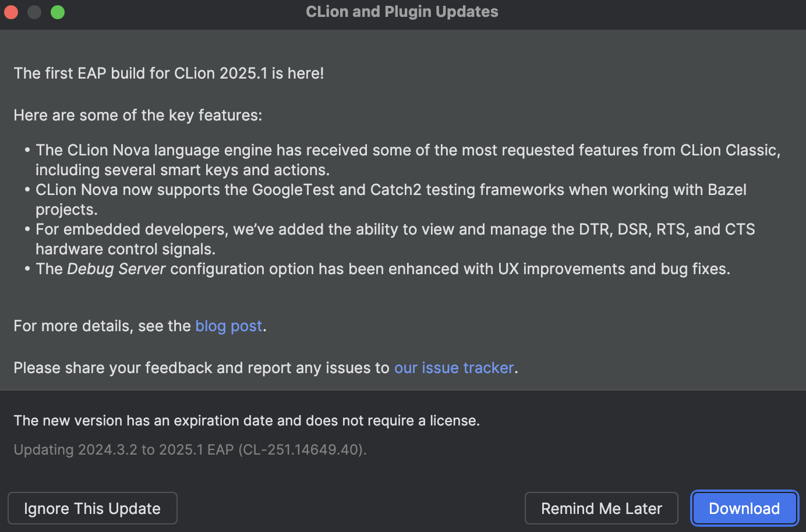This screenshot has height=532, width=806.
Task: Click the red close window button
Action: 10,12
